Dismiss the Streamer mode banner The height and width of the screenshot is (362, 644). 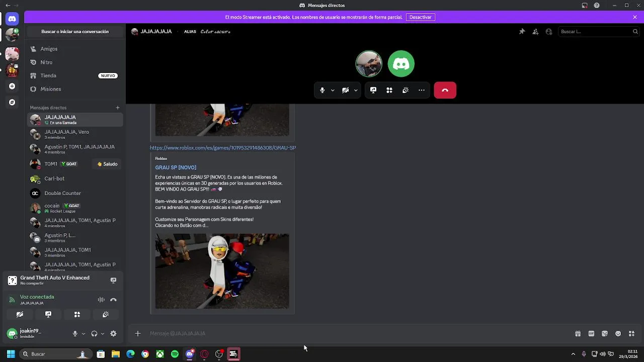[x=635, y=17]
